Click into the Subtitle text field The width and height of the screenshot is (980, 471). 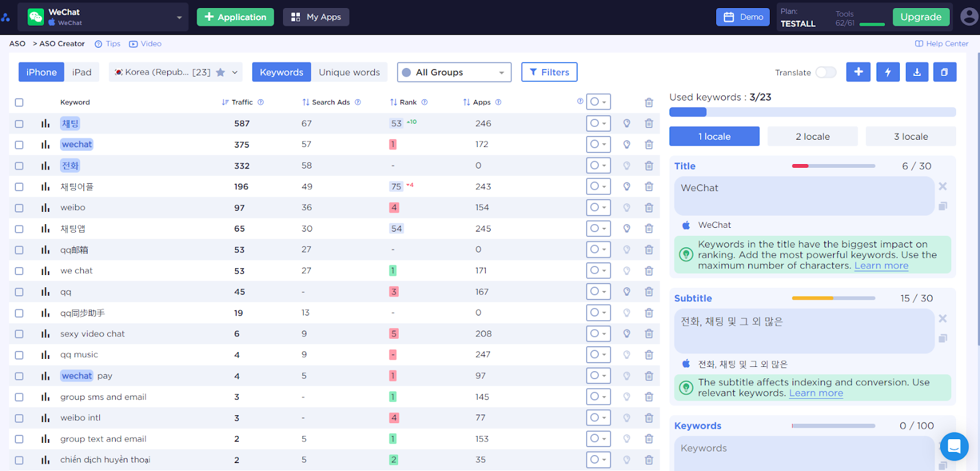[804, 331]
